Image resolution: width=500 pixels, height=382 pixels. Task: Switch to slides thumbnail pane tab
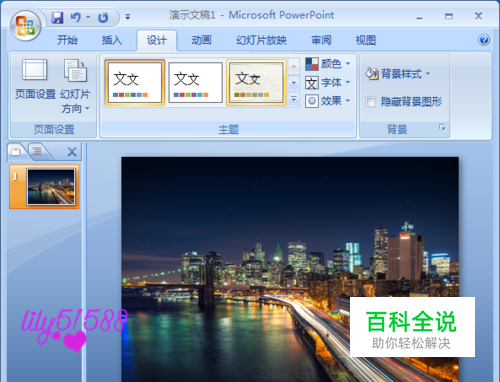(16, 151)
